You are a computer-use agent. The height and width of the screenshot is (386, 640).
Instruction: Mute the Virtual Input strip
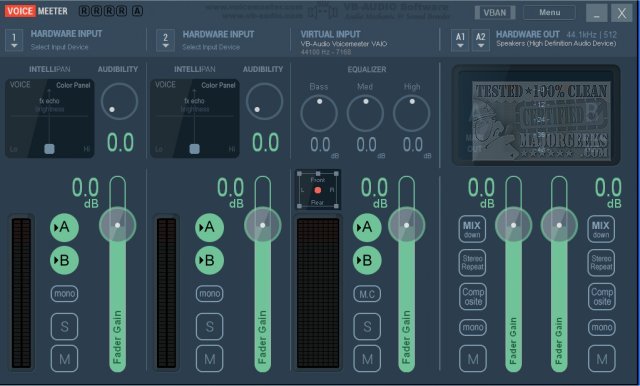[367, 359]
